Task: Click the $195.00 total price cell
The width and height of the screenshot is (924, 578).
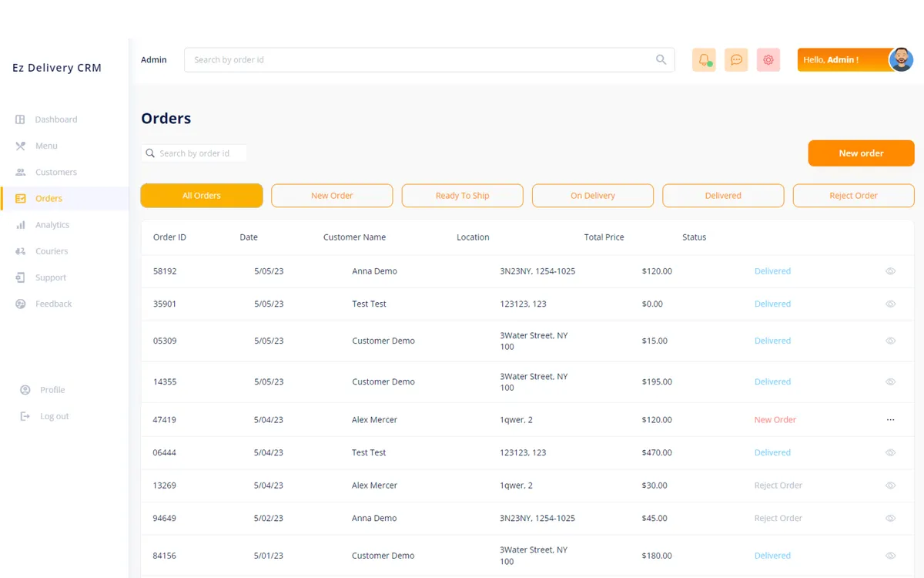Action: click(657, 381)
